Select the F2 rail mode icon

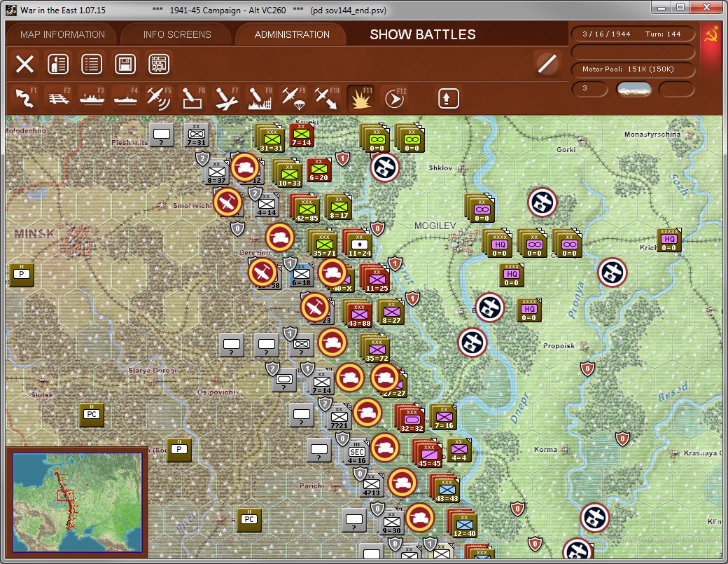(59, 98)
